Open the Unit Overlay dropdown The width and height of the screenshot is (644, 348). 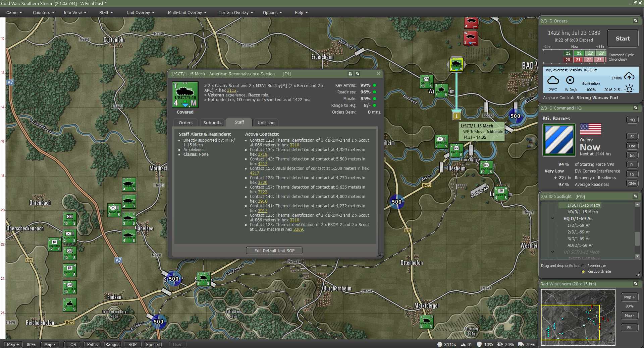pos(141,12)
